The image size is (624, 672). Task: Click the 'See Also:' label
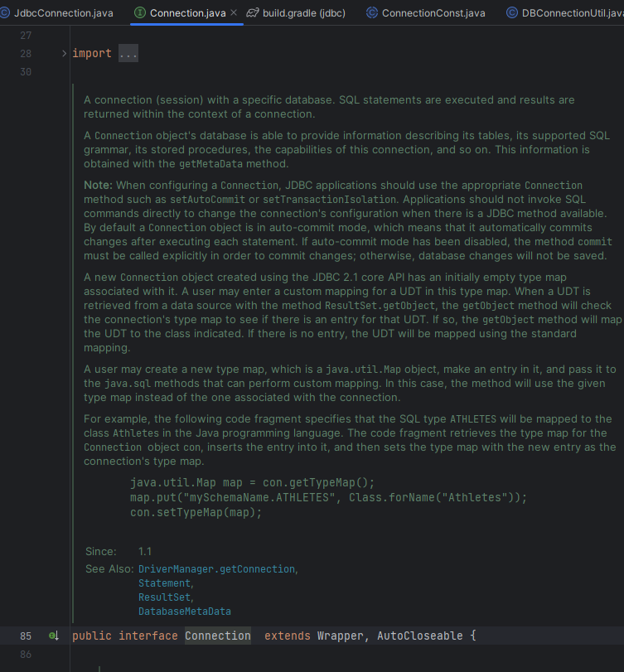(109, 568)
